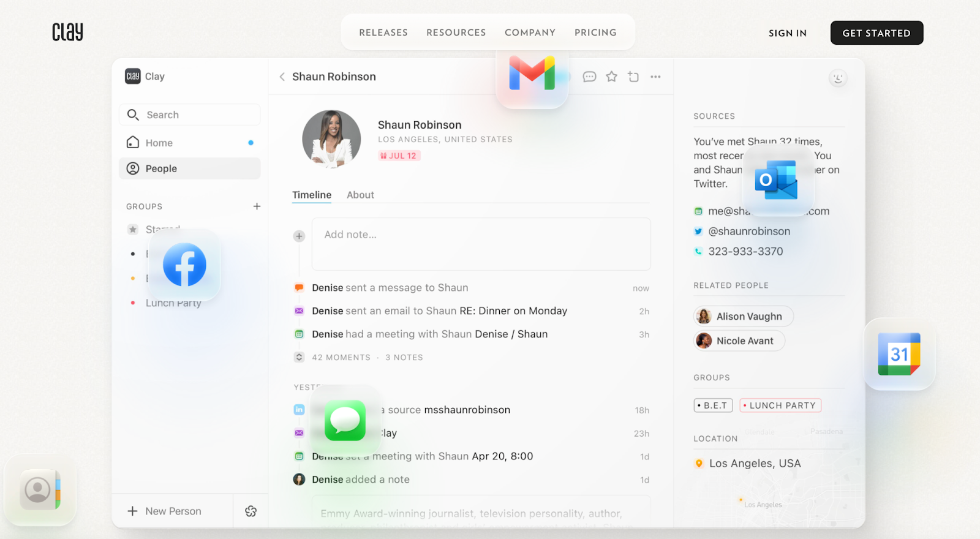Click the Los Angeles, USA location
This screenshot has width=980, height=539.
tap(755, 464)
